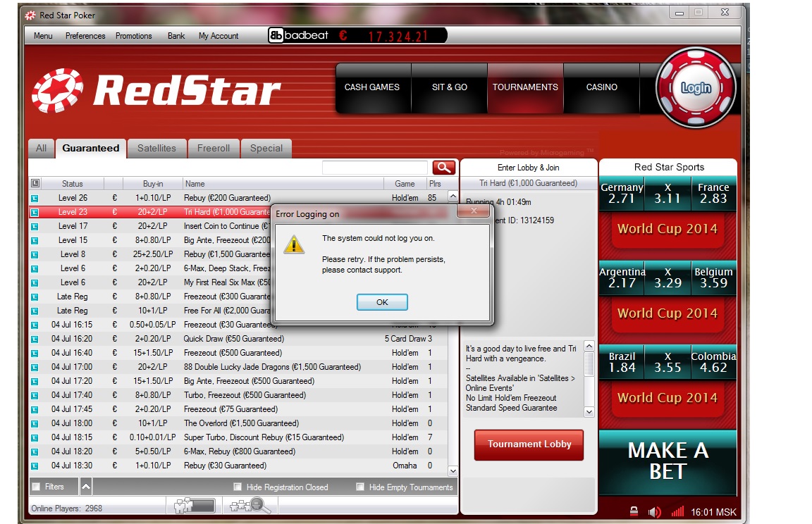The height and width of the screenshot is (524, 812).
Task: Switch to the Special tab
Action: point(266,149)
